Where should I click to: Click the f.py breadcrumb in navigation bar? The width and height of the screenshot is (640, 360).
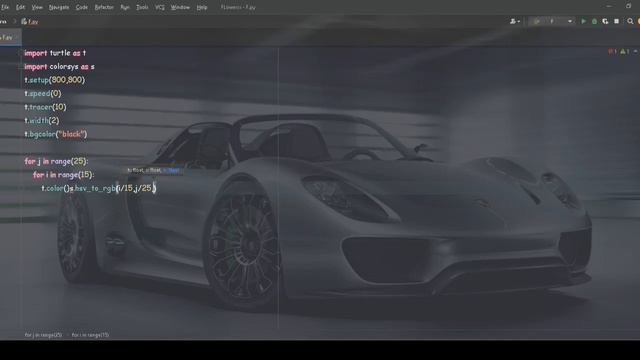coord(30,22)
